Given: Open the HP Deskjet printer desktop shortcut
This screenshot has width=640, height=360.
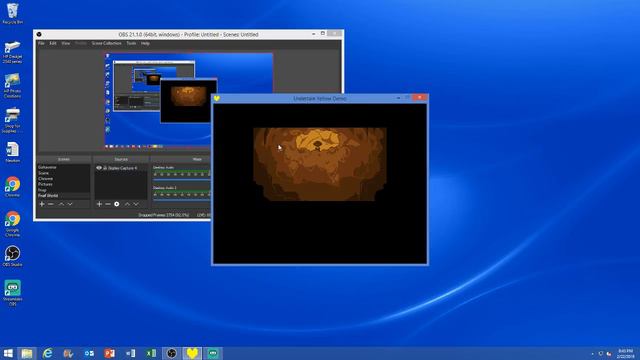Looking at the screenshot, I should (12, 52).
